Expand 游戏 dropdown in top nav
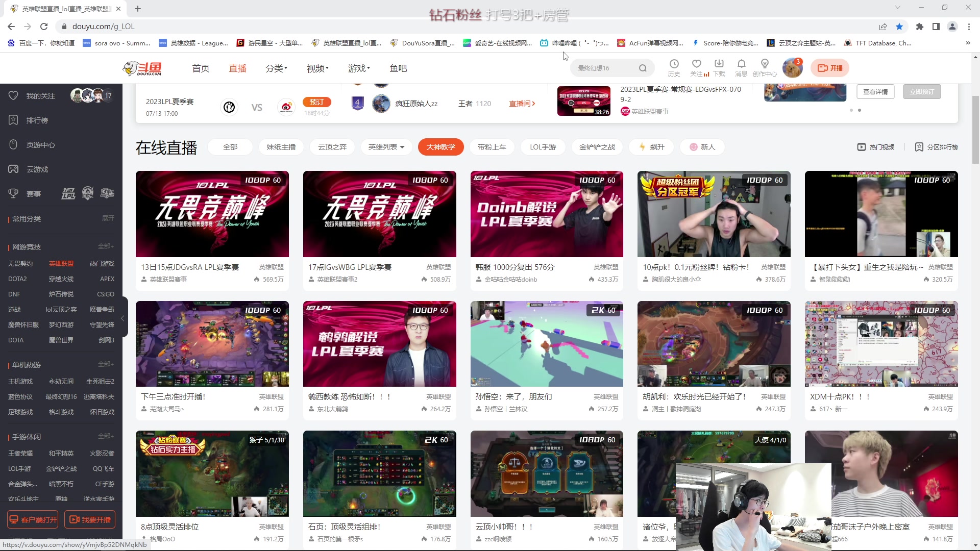The width and height of the screenshot is (980, 551). pos(359,68)
